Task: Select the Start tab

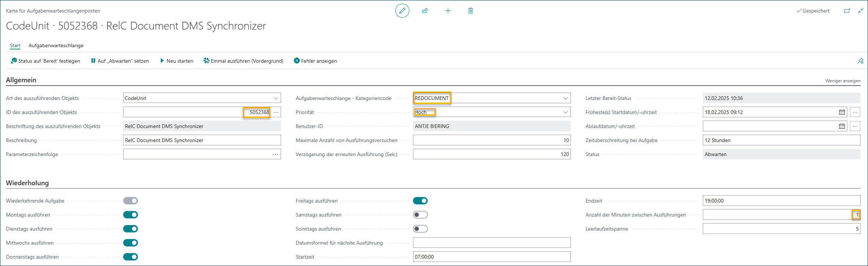Action: pos(15,45)
